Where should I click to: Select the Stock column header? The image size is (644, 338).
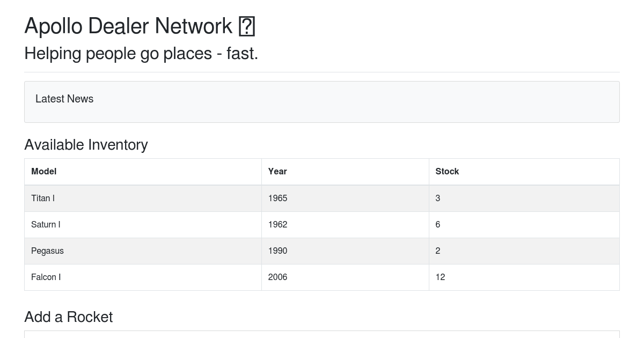(524, 172)
